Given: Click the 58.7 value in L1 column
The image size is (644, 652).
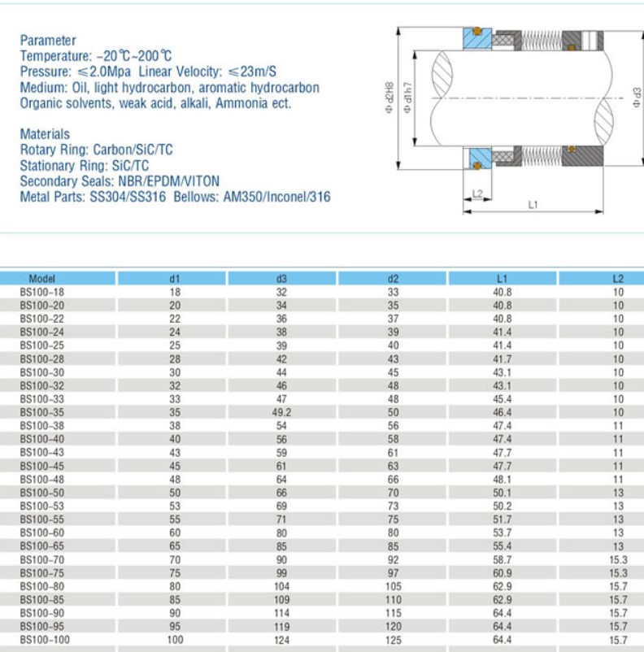Looking at the screenshot, I should (x=503, y=559).
